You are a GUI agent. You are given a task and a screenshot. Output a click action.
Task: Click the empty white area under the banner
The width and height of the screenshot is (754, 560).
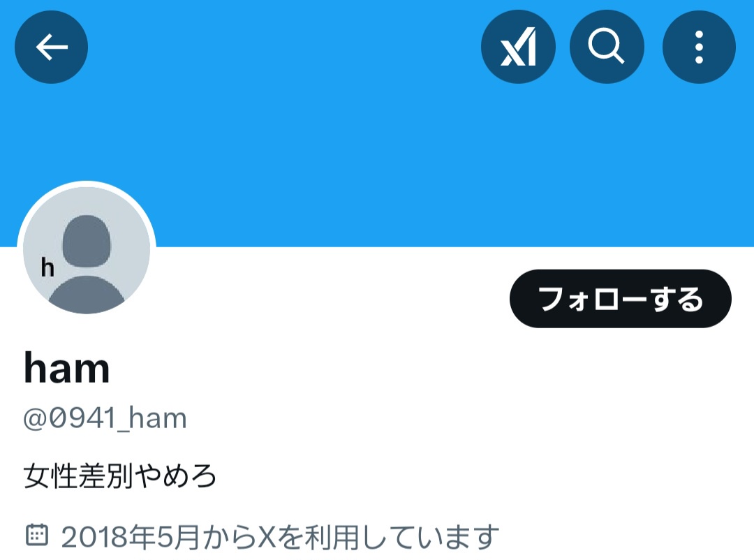pos(337,298)
